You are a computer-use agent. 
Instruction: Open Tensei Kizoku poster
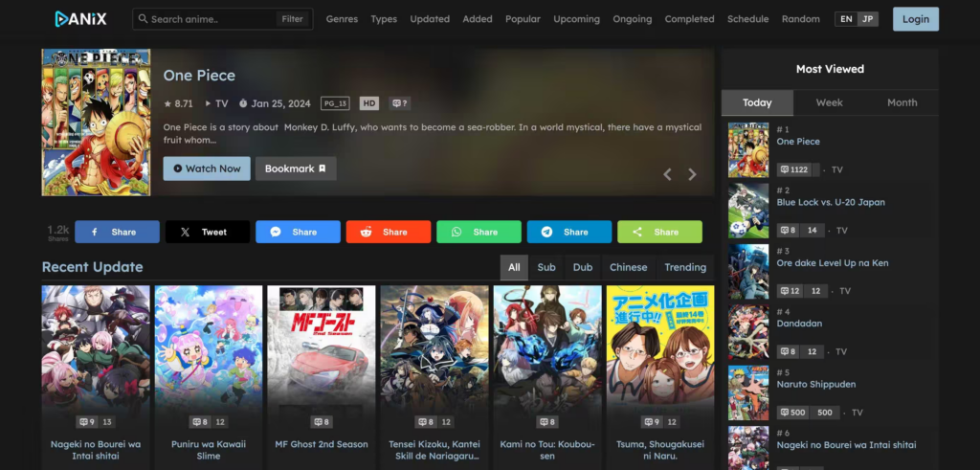tap(434, 357)
